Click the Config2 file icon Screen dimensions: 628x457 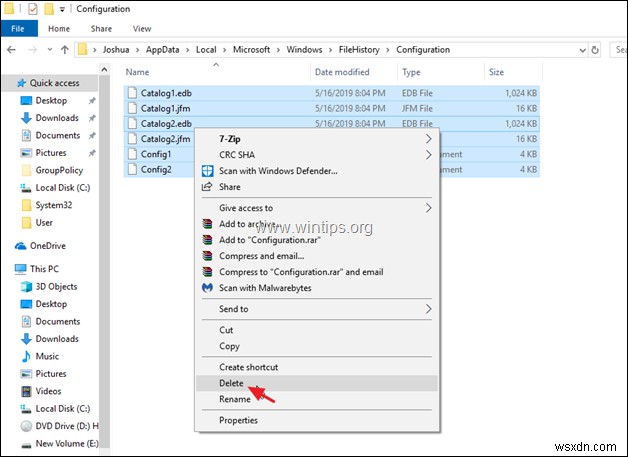[x=132, y=169]
